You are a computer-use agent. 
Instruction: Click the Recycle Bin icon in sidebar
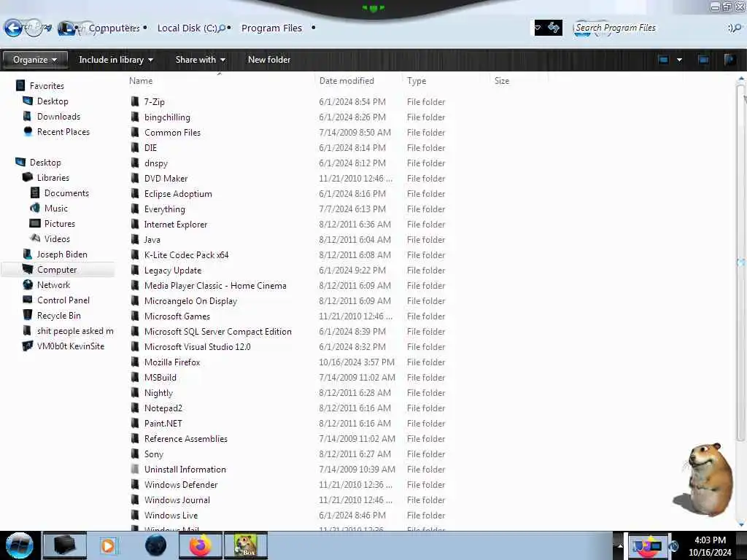(x=28, y=315)
